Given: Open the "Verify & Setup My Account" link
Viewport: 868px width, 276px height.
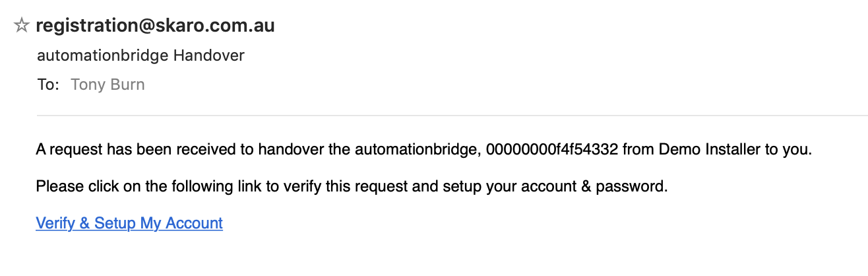Looking at the screenshot, I should [129, 223].
